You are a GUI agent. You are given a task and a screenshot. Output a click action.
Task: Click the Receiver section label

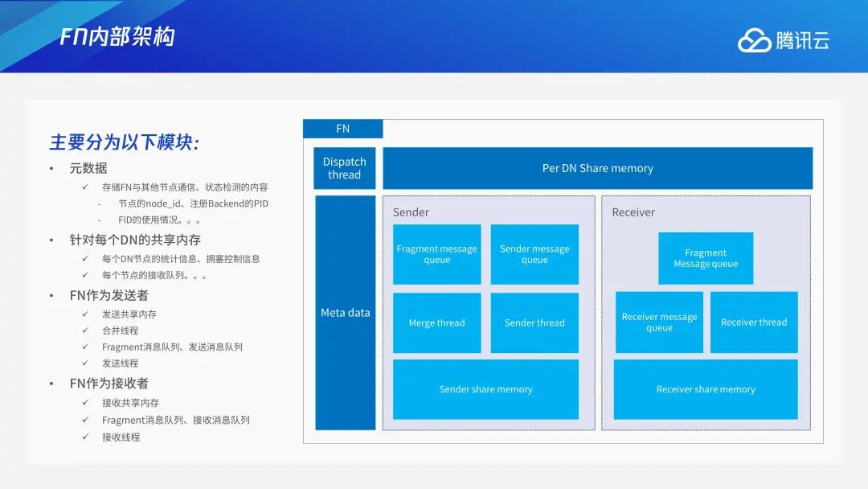[633, 212]
